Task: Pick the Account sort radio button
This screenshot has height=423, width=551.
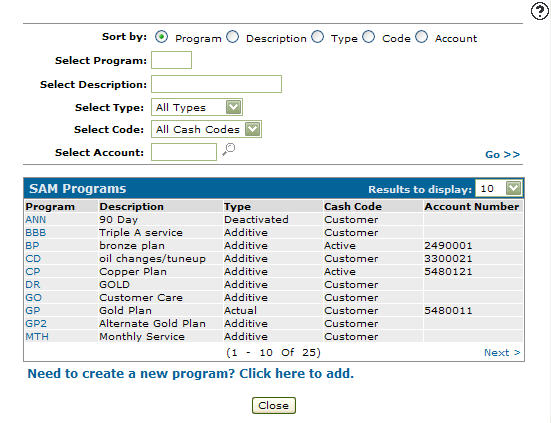Action: click(422, 37)
